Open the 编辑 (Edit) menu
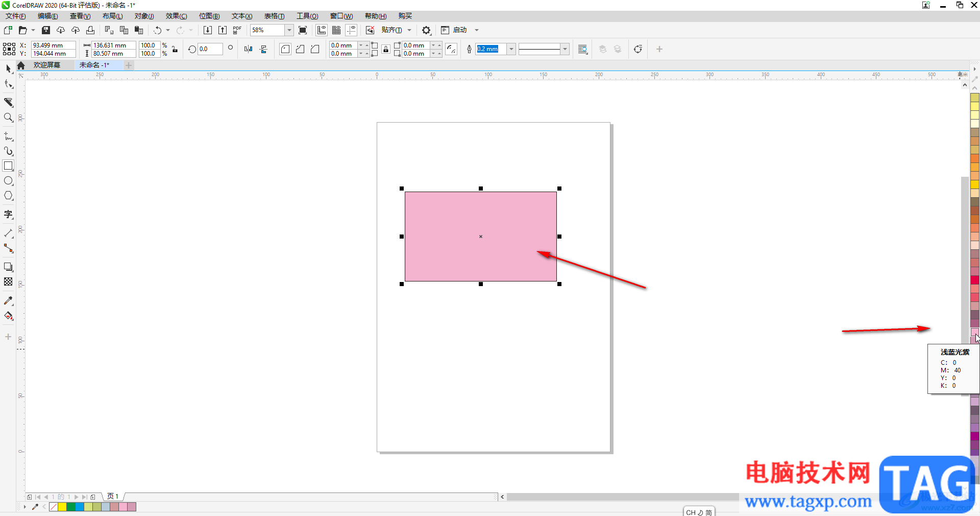The image size is (980, 516). [x=48, y=16]
